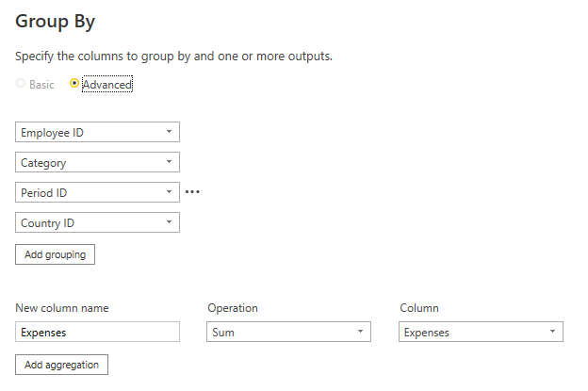
Task: Open the Country ID grouping dropdown
Action: [97, 222]
